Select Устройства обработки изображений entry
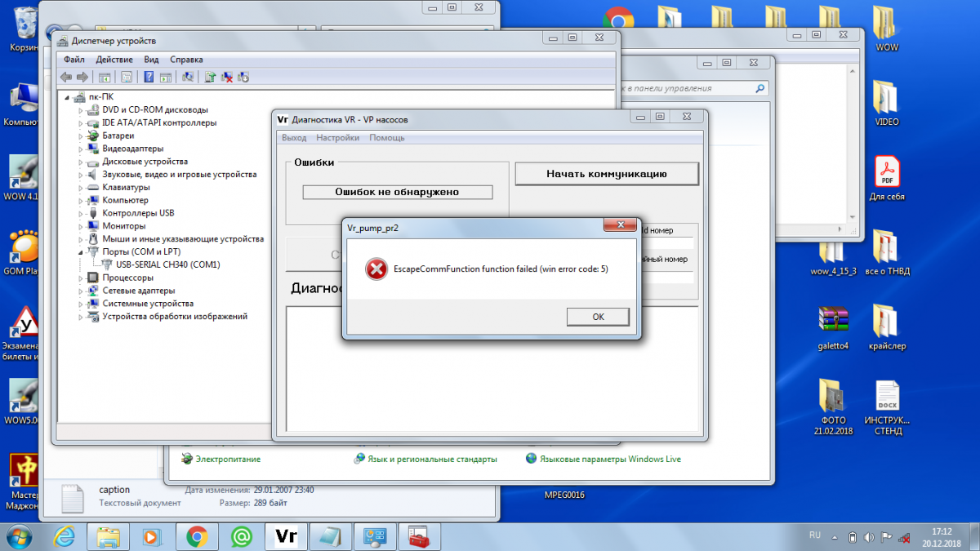Screen dimensions: 980x551 pyautogui.click(x=175, y=317)
